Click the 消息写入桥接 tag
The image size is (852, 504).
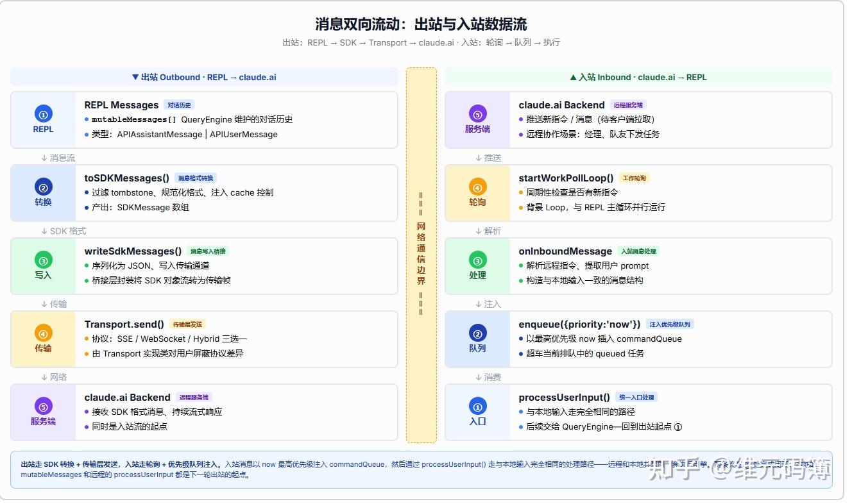pyautogui.click(x=209, y=251)
